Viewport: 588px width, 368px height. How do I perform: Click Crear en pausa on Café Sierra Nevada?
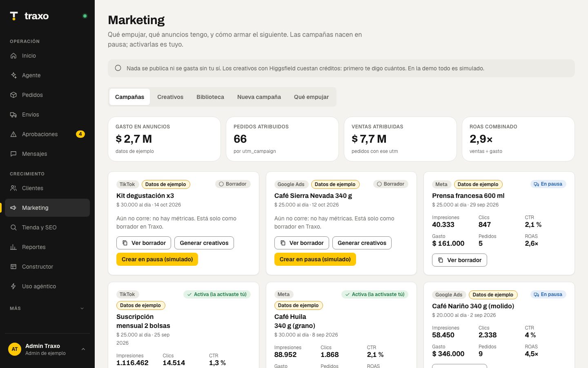pos(315,259)
